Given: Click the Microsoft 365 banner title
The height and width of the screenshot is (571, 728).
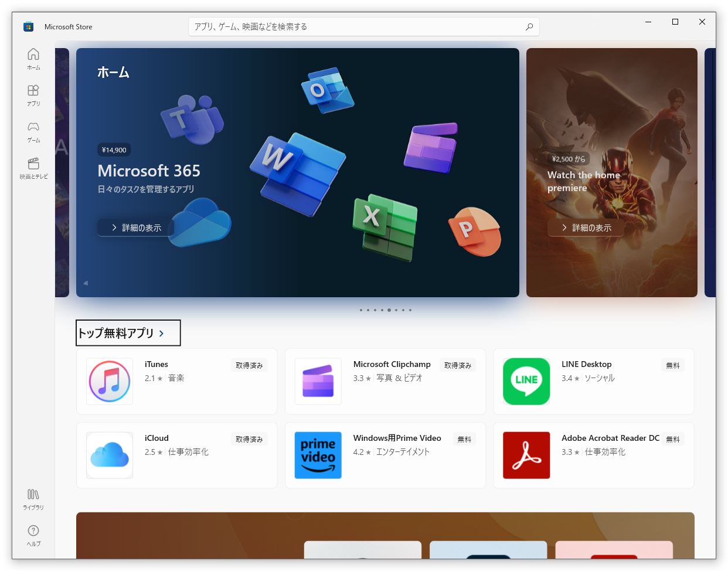Looking at the screenshot, I should (x=149, y=171).
